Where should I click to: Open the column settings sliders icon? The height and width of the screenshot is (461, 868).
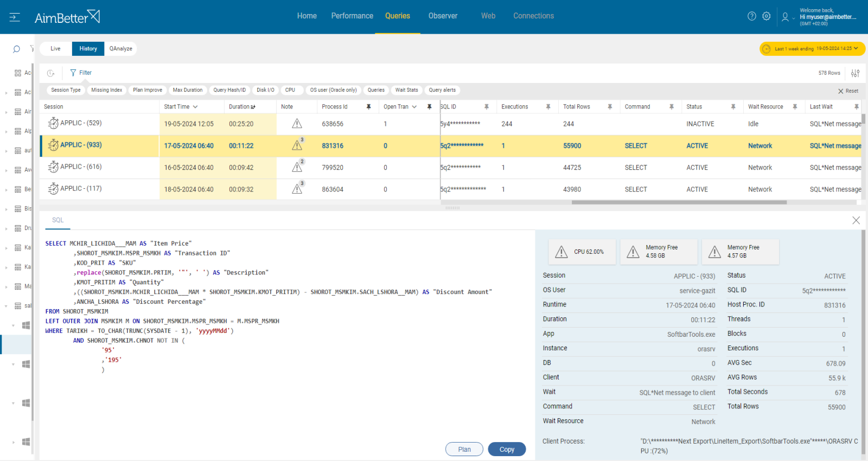pyautogui.click(x=856, y=73)
